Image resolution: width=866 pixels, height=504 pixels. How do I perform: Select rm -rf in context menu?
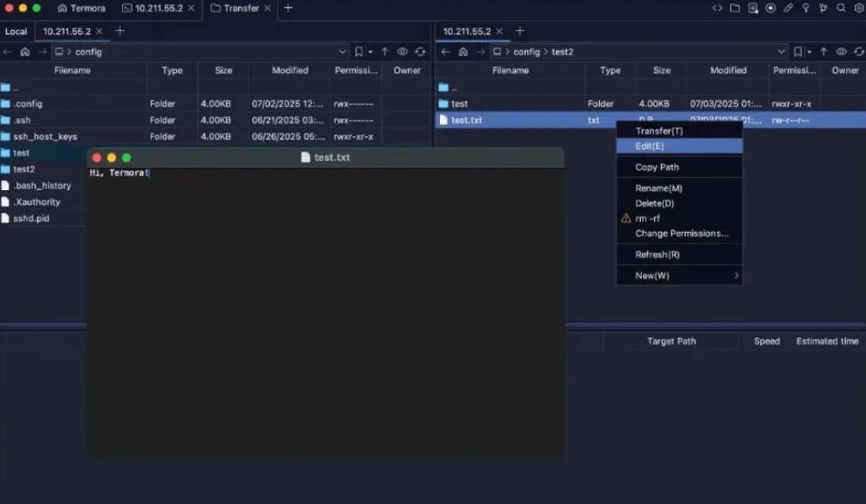tap(680, 218)
